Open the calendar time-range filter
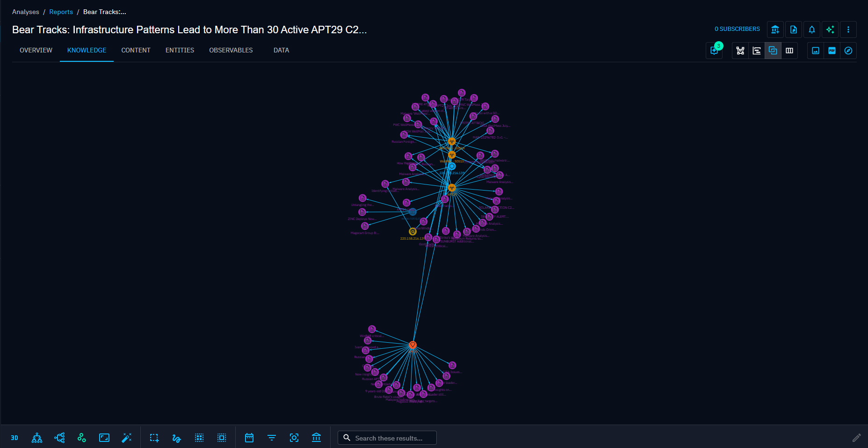This screenshot has height=448, width=868. 249,438
